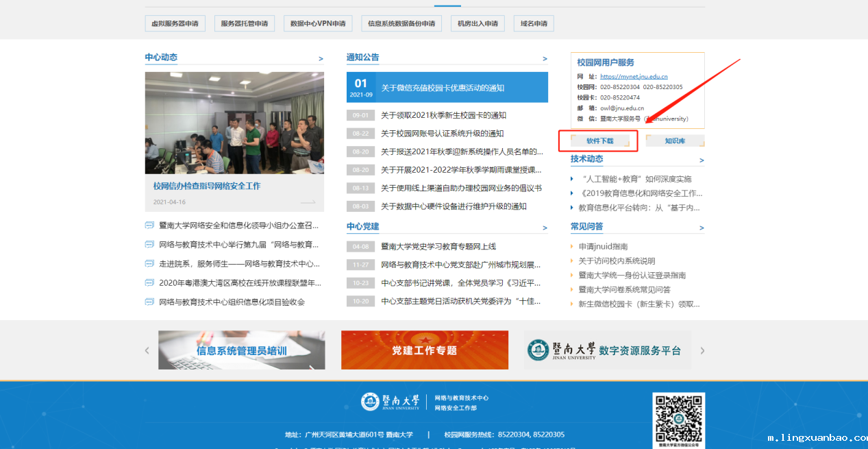Open 网络与教育技术中心党支部赴广州城市规划展 article
The image size is (868, 449).
coord(461,265)
